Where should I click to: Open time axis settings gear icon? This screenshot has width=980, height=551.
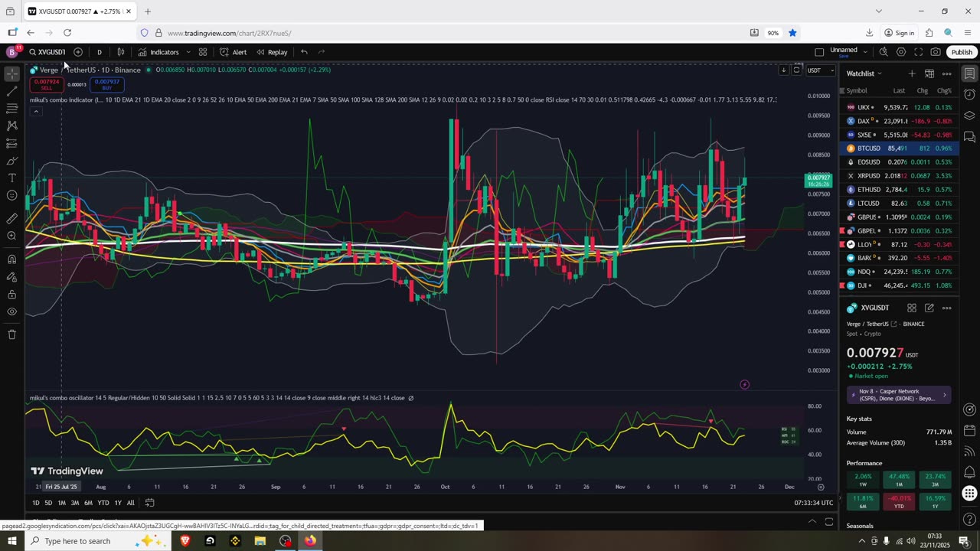coord(821,487)
